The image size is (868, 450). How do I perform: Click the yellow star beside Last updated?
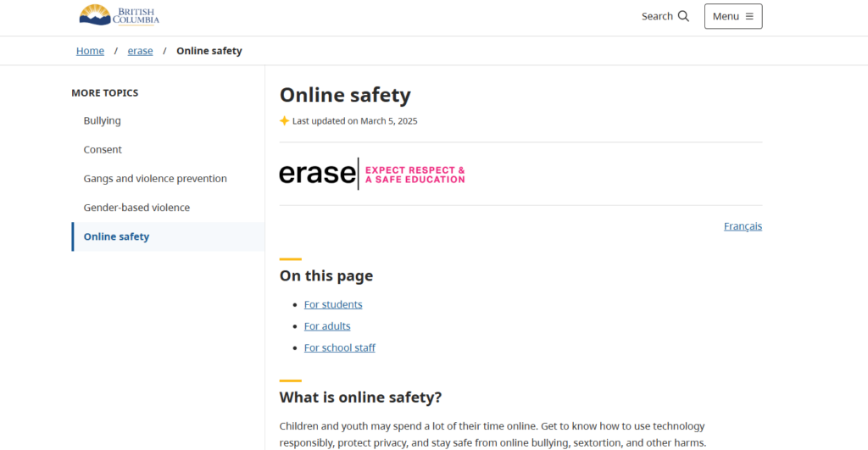point(284,120)
